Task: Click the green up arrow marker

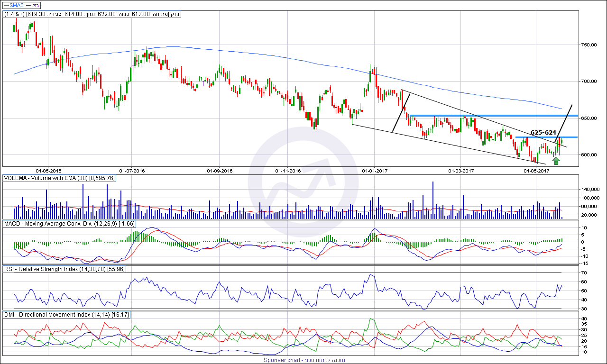Action: tap(556, 161)
